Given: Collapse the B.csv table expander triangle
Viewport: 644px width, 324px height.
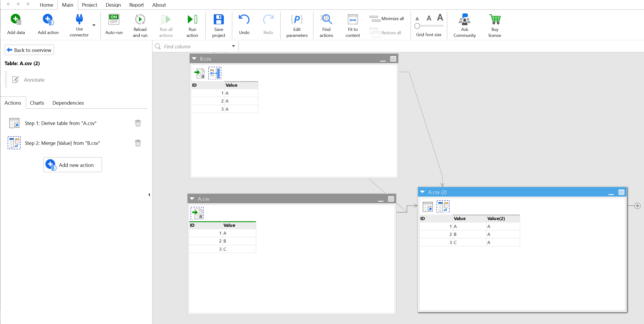Looking at the screenshot, I should point(194,58).
